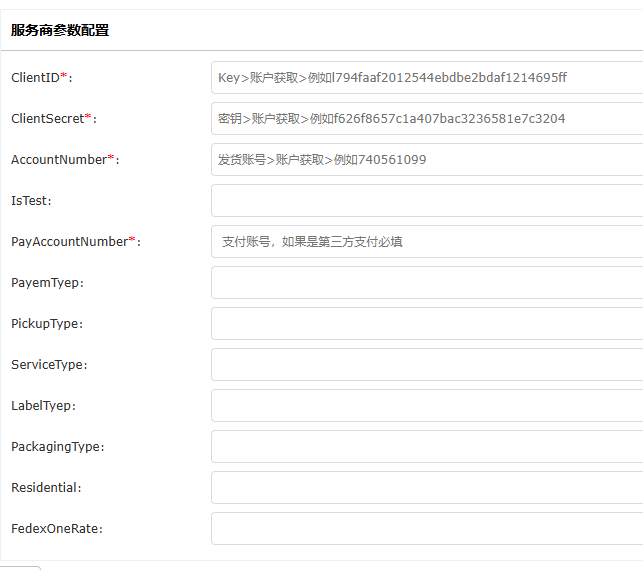Click the ClientID input field
Viewport: 643px width, 570px height.
tap(426, 78)
